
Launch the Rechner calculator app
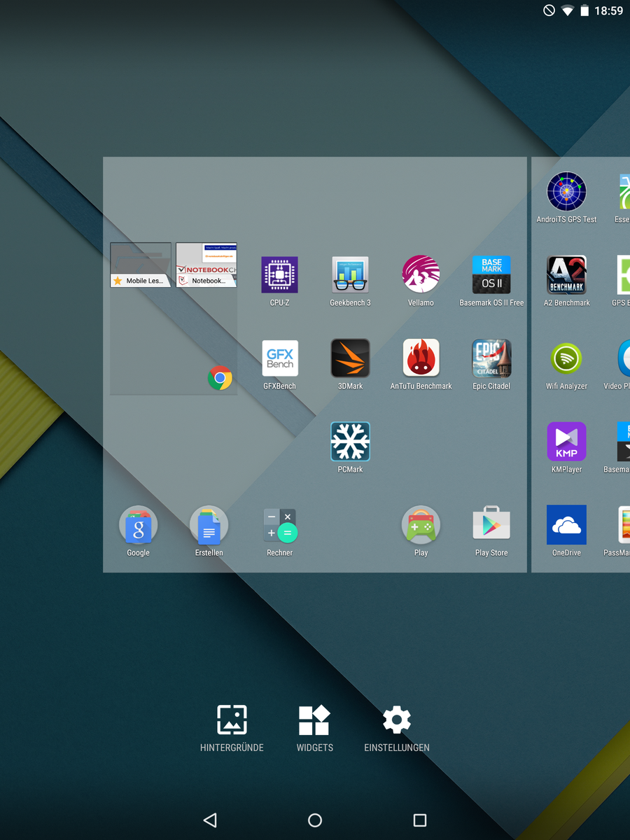[280, 525]
